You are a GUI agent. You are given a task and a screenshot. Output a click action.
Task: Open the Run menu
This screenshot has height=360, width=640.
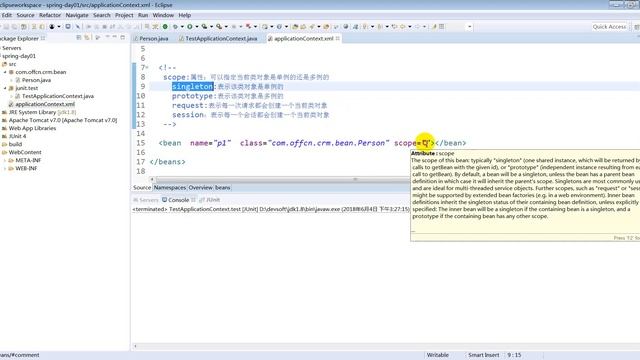(x=143, y=15)
